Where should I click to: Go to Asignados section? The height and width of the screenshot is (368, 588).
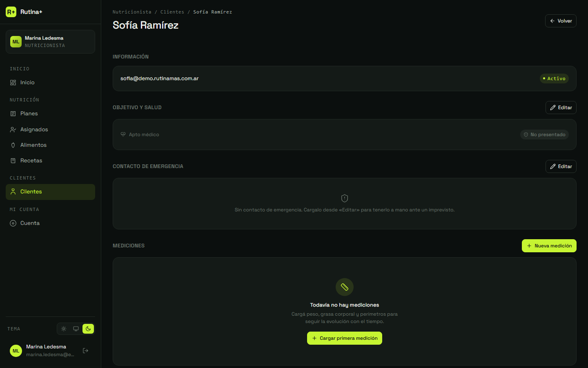point(50,130)
